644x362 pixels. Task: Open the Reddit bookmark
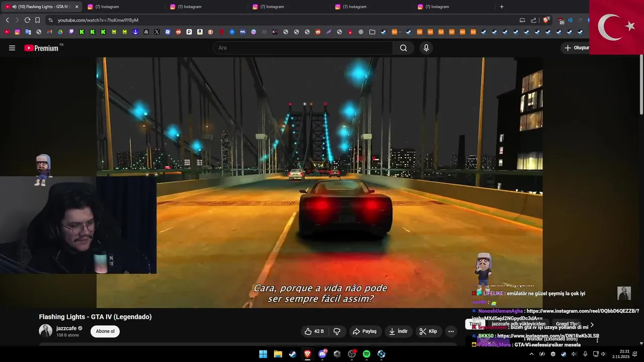coord(178,32)
